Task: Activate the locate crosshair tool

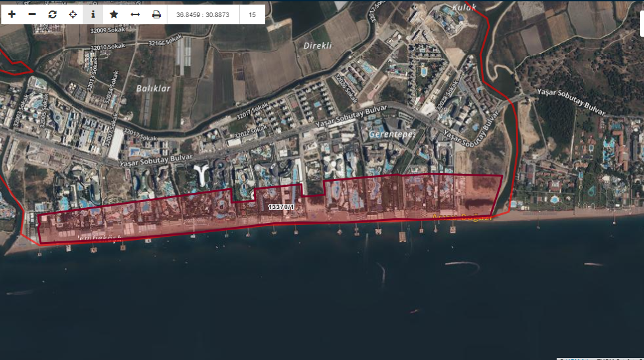Action: [73, 14]
